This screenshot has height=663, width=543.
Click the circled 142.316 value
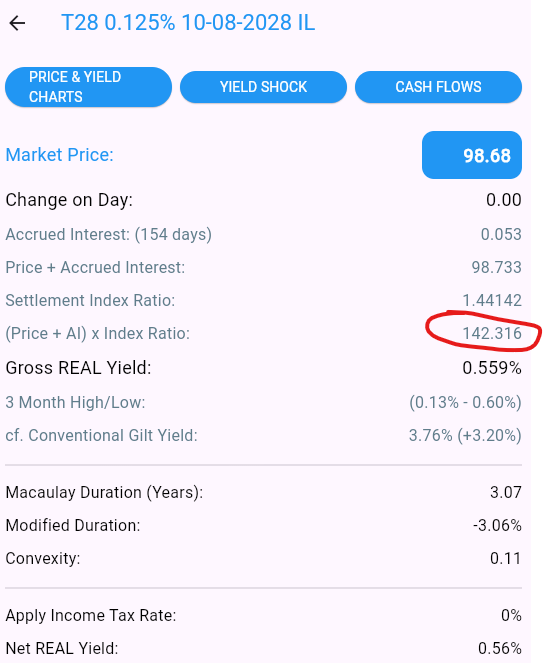point(492,333)
